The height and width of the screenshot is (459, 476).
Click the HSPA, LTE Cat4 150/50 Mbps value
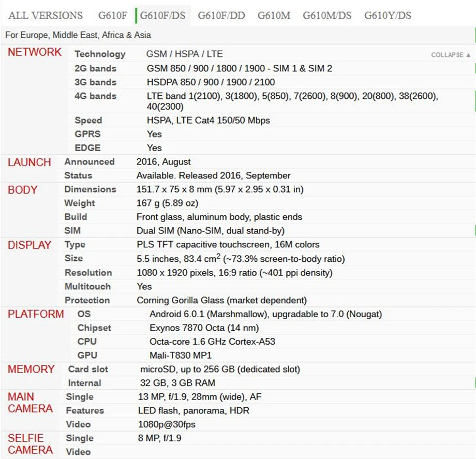point(209,121)
